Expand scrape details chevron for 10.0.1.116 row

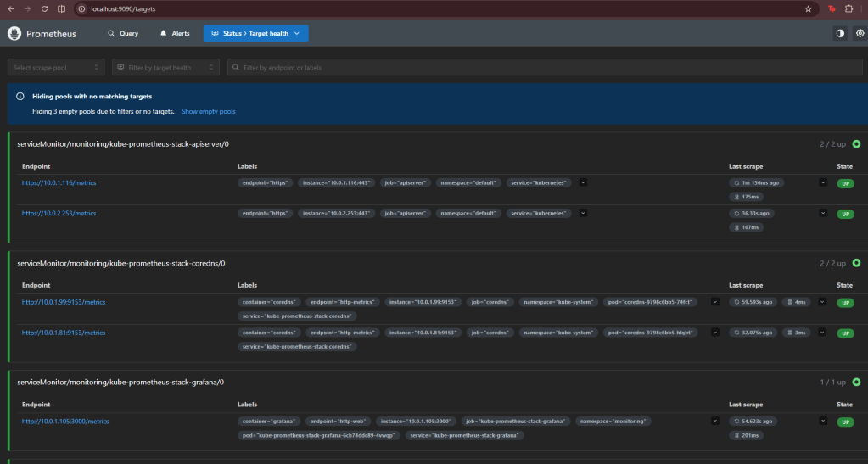click(823, 182)
